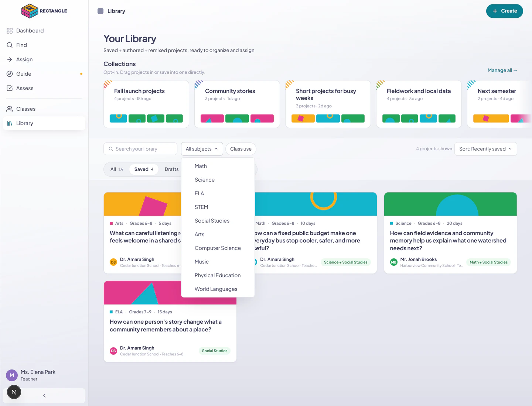Go to Find in sidebar
Screen dimensions: 532x406
[44, 45]
